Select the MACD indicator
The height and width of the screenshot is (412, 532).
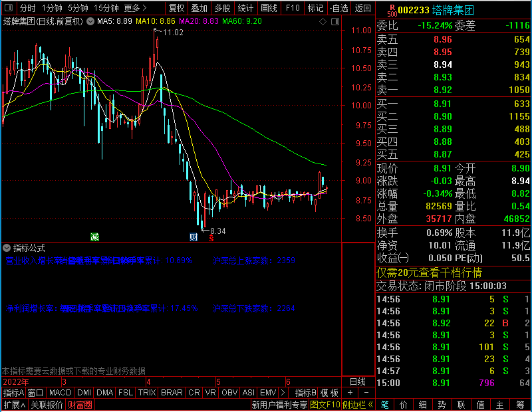pos(60,393)
